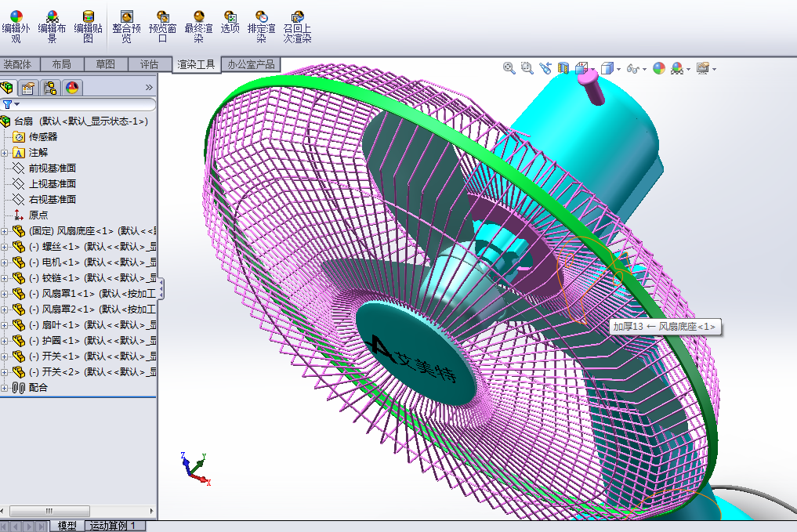Expand the 电机<1> component node
Image resolution: width=797 pixels, height=532 pixels.
click(x=5, y=262)
